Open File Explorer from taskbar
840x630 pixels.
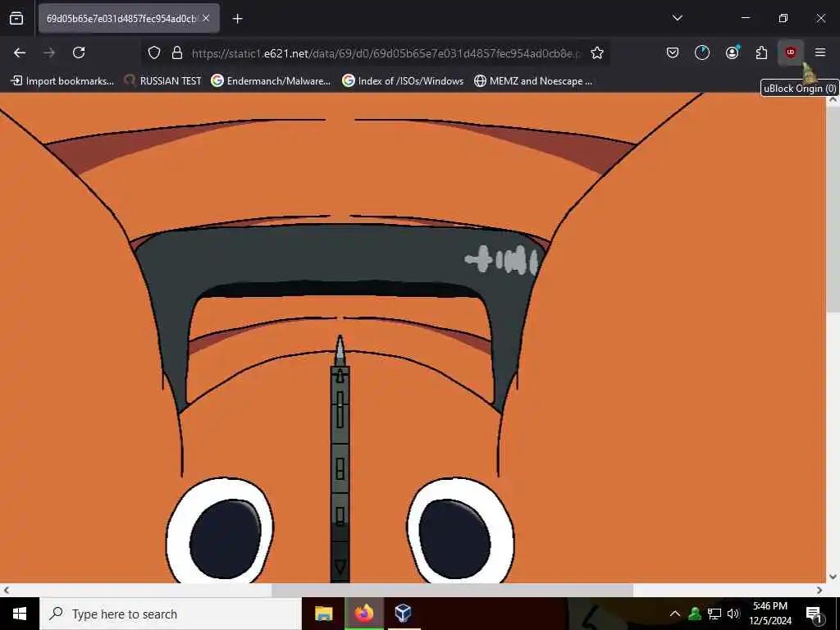click(x=323, y=614)
